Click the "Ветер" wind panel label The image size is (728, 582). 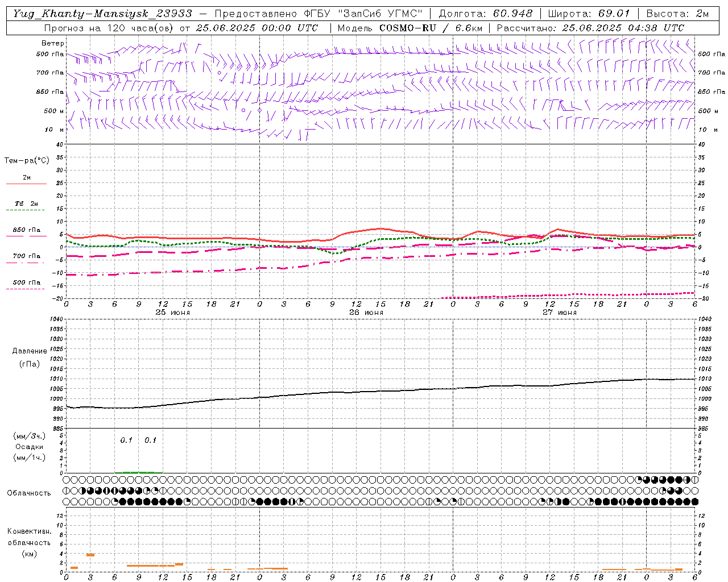coord(53,43)
